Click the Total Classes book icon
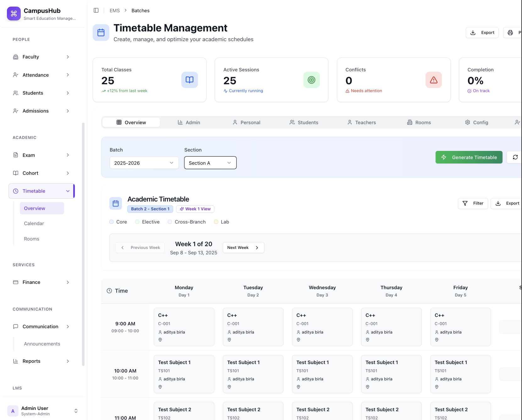Viewport: 522px width, 420px height. click(x=190, y=80)
